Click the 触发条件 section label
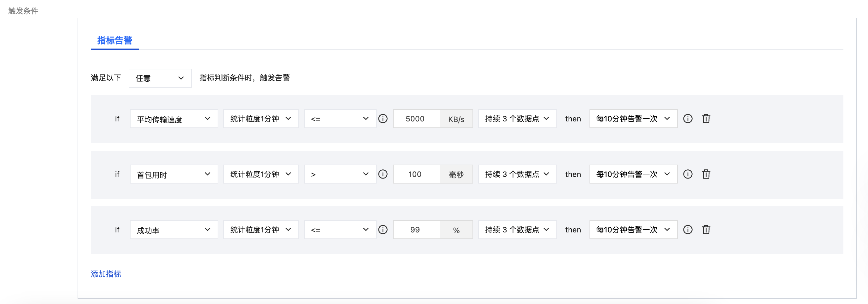The width and height of the screenshot is (868, 304). pyautogui.click(x=23, y=11)
